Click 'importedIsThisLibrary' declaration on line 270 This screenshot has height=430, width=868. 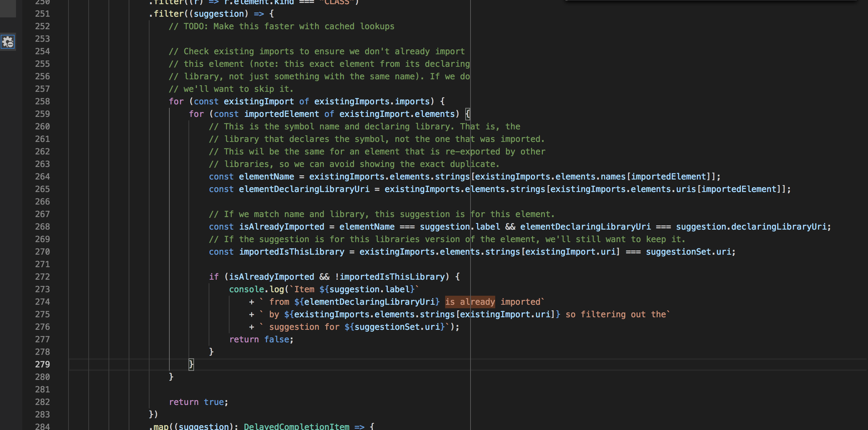pyautogui.click(x=292, y=252)
